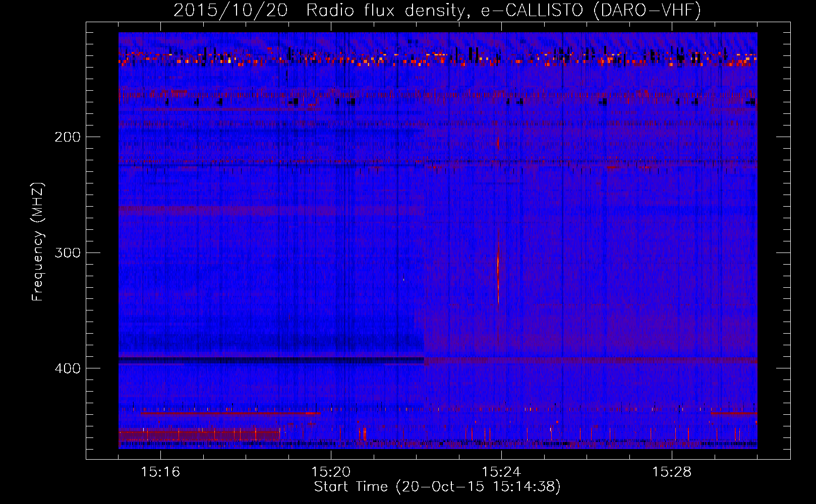The width and height of the screenshot is (816, 504).
Task: Select the 15:16 time tick label
Action: pyautogui.click(x=160, y=472)
